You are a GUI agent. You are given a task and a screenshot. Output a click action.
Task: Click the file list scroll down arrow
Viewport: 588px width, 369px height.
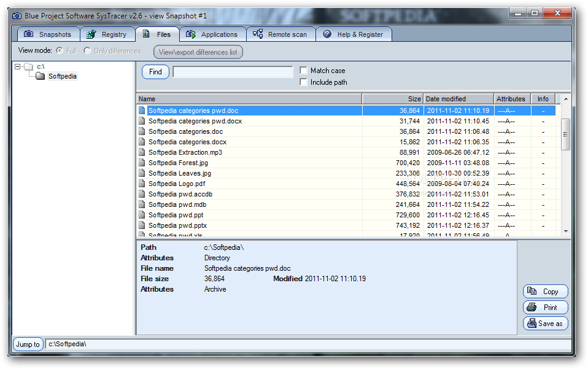coord(566,231)
